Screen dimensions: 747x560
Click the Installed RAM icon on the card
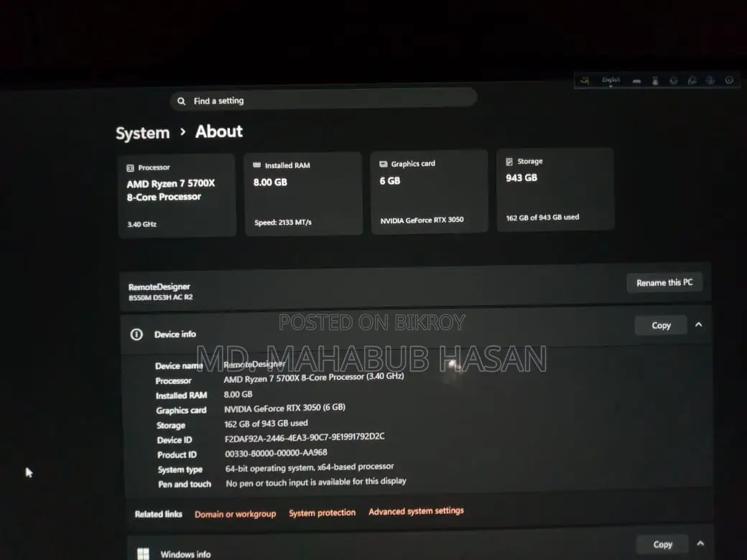click(x=257, y=164)
